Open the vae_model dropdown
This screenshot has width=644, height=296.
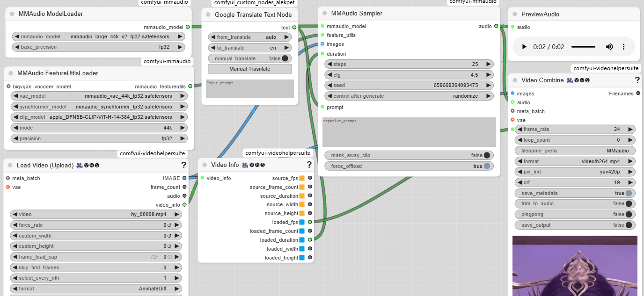(99, 96)
